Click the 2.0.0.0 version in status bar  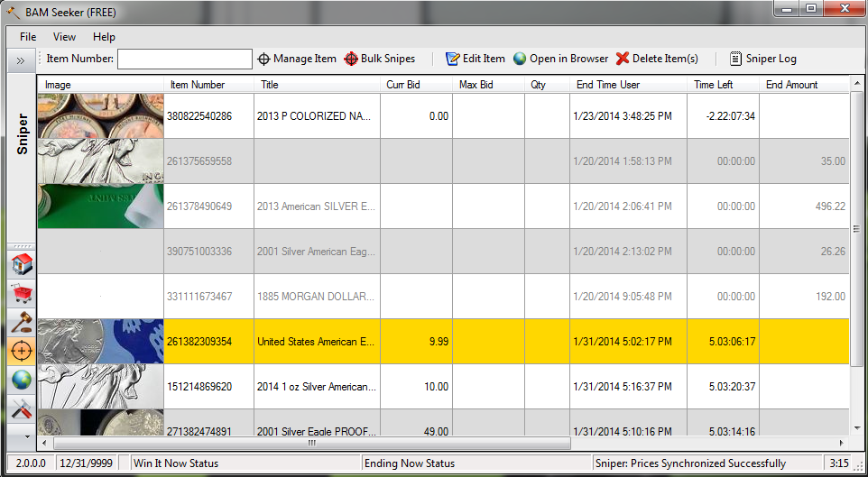[x=31, y=463]
